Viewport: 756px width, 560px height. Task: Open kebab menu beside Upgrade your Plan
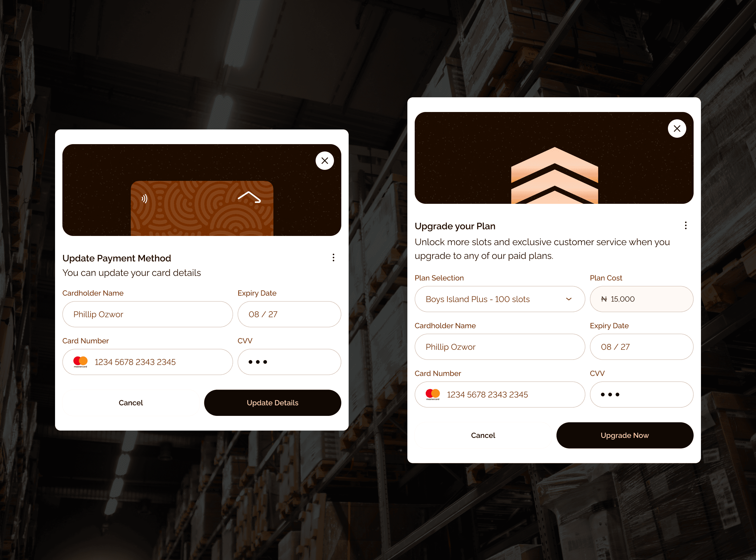(686, 226)
